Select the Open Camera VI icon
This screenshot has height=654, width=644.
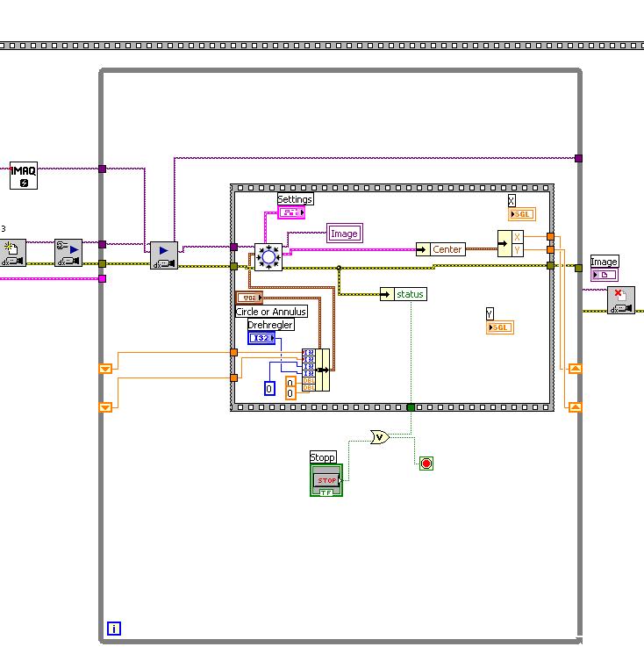click(x=12, y=253)
